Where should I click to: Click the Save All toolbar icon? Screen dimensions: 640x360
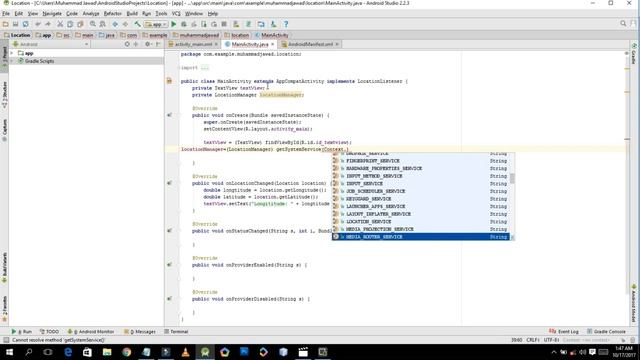click(16, 24)
